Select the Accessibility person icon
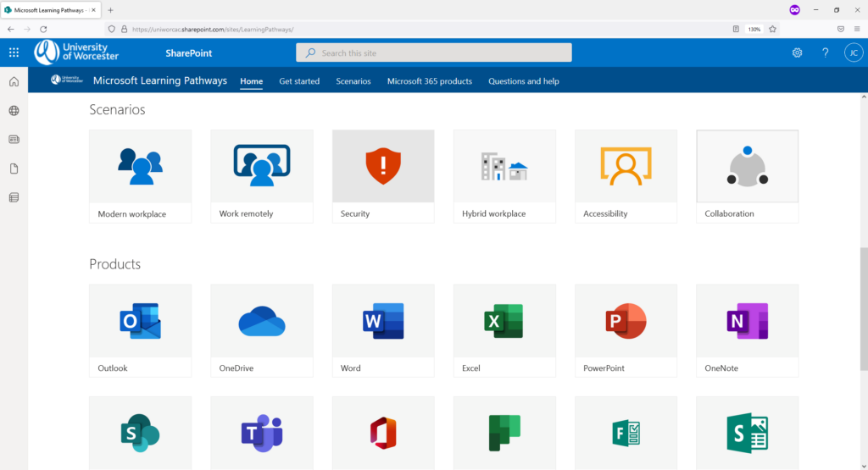 point(626,166)
